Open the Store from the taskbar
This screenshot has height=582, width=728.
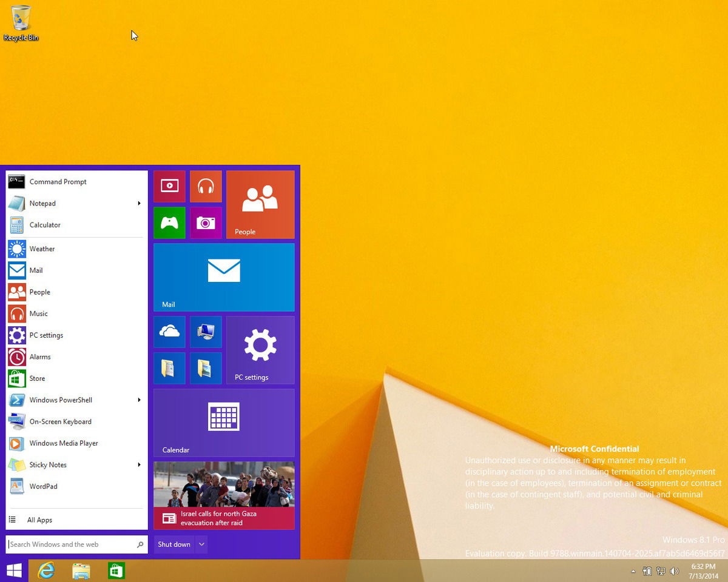tap(116, 570)
